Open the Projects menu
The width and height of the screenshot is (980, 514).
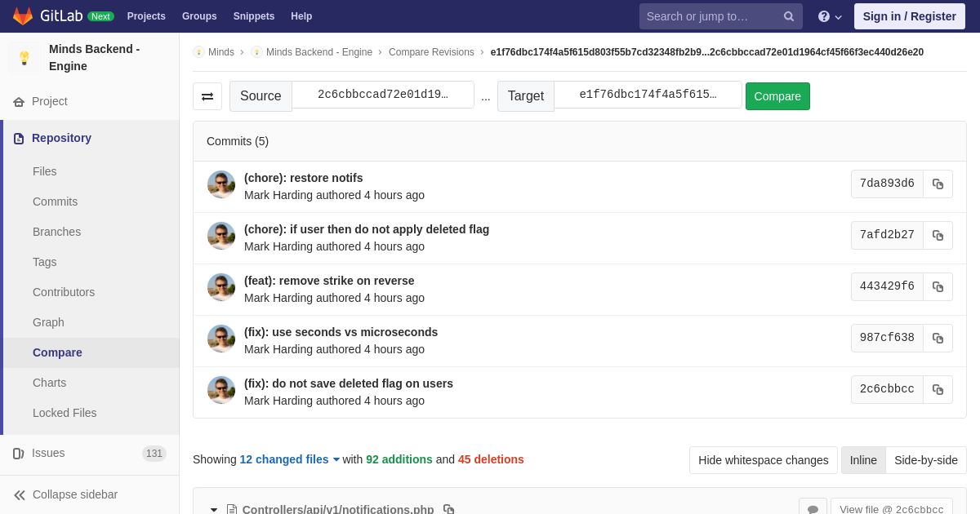click(x=146, y=16)
